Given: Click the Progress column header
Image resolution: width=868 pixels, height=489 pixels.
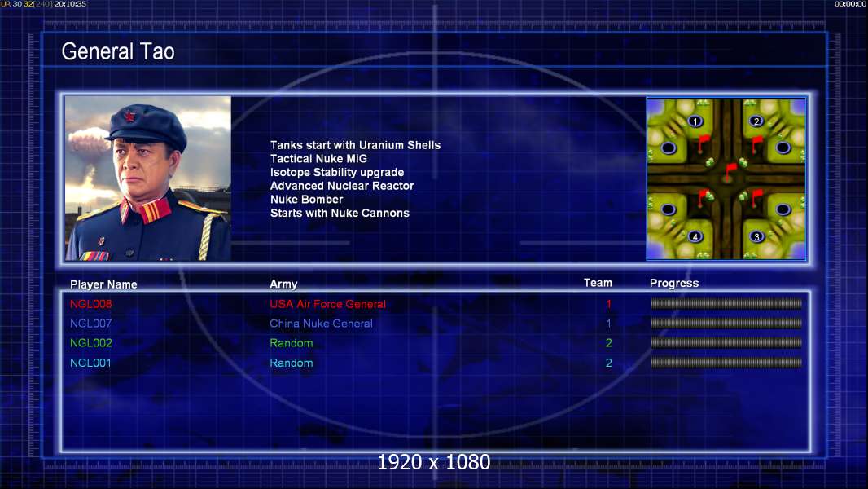Looking at the screenshot, I should click(674, 284).
